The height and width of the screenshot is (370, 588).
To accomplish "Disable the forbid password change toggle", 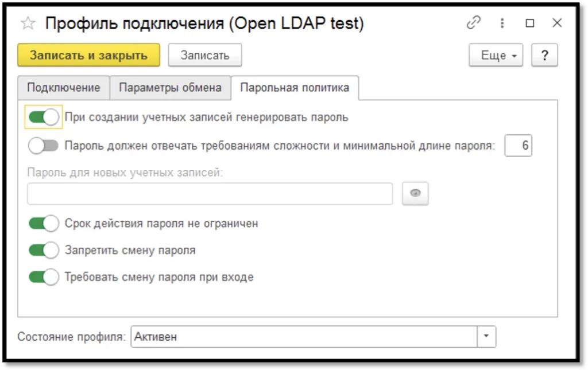I will pos(43,250).
